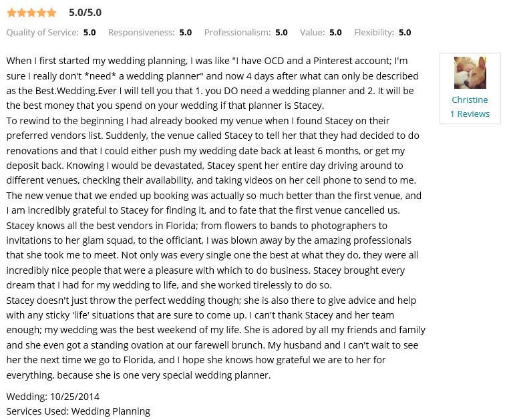Click the fourth gold rating star
The image size is (509, 420).
pos(41,13)
